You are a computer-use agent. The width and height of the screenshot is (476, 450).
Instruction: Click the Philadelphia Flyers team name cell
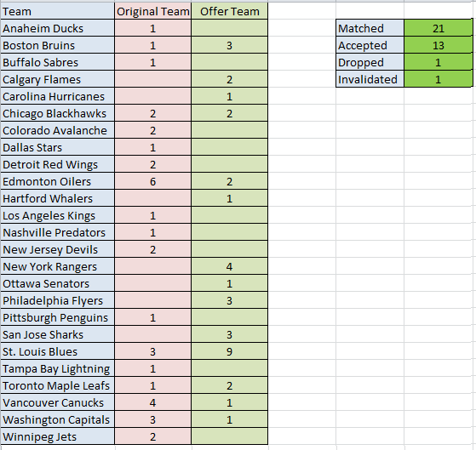pos(57,301)
